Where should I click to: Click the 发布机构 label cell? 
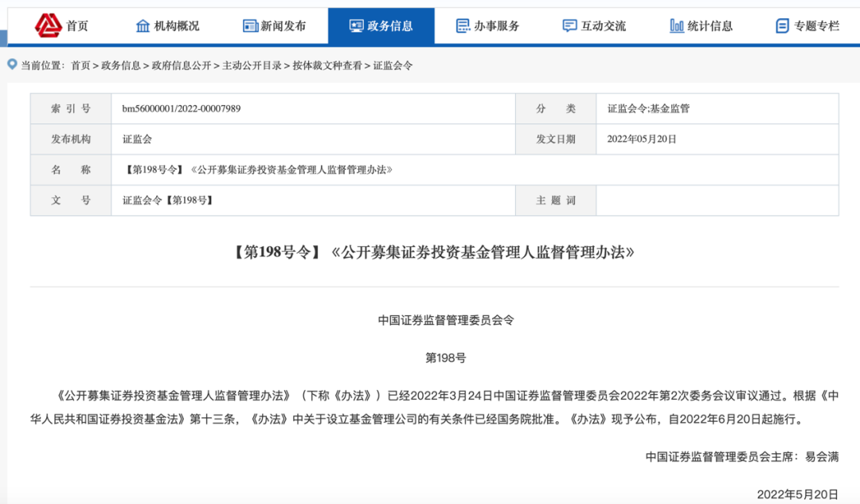(x=71, y=139)
